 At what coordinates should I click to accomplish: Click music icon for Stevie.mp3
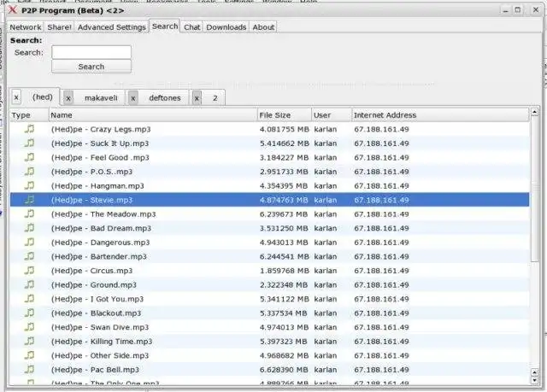click(x=29, y=200)
